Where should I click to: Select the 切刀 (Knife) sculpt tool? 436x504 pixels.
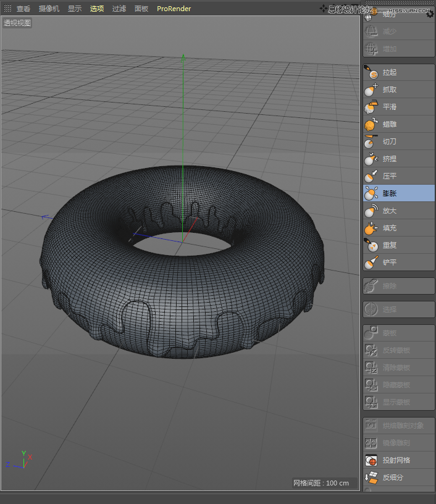coord(398,141)
